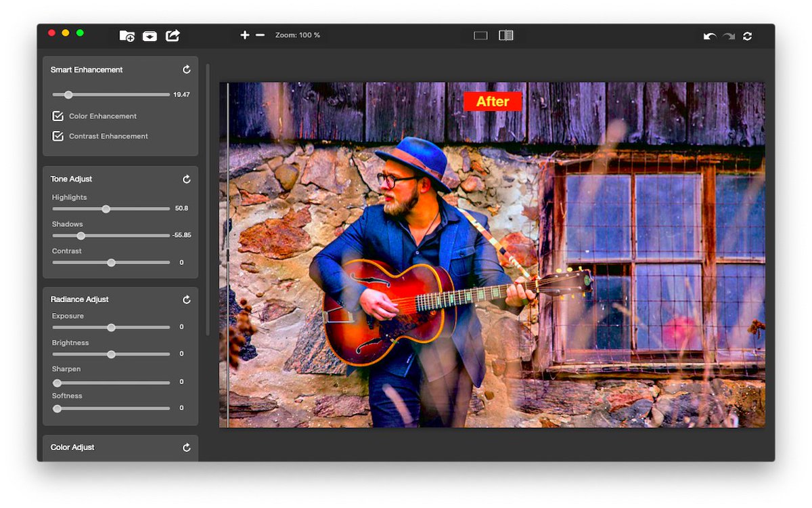
Task: Reset the Radiance Adjust panel
Action: [x=187, y=299]
